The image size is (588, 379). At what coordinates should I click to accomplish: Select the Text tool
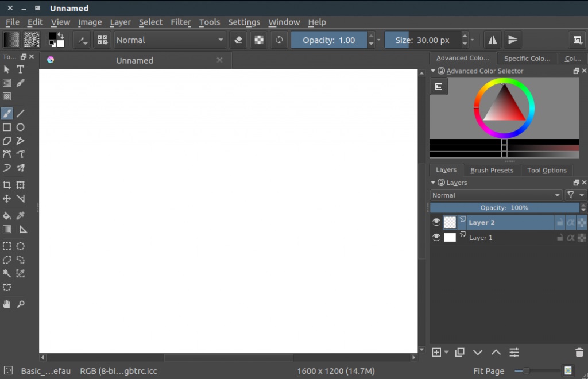pos(20,69)
